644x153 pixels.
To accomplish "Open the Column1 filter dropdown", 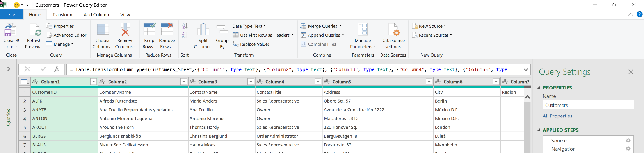I will [x=93, y=82].
